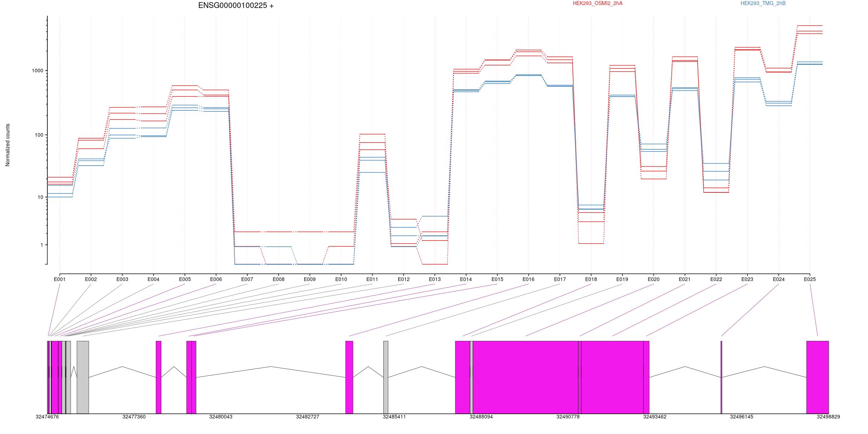Select the magenta exon just before 32485411
868x434 pixels.
click(x=349, y=377)
